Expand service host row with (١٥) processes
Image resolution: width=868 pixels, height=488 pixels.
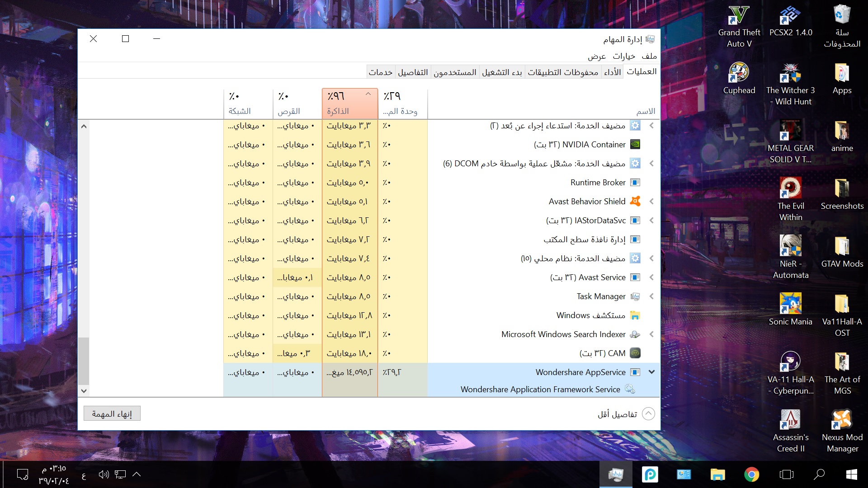point(651,258)
